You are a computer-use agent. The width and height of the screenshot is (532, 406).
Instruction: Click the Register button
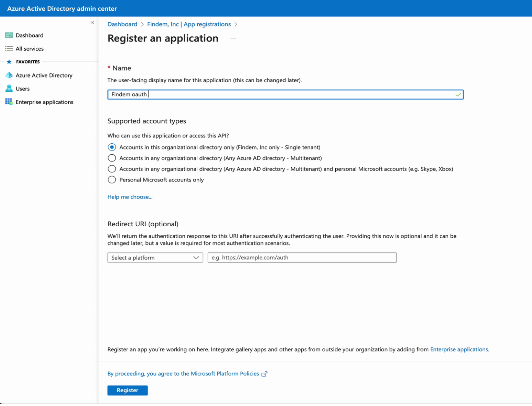point(127,391)
